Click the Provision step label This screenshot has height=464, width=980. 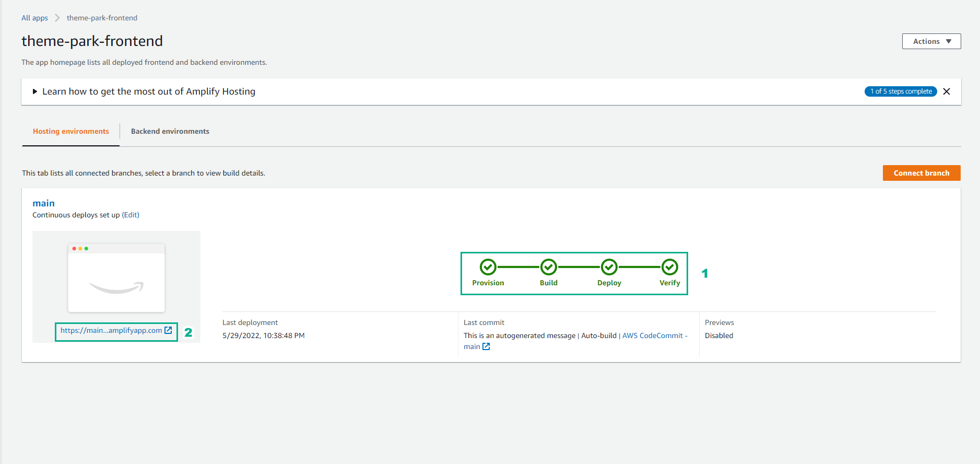click(x=488, y=283)
